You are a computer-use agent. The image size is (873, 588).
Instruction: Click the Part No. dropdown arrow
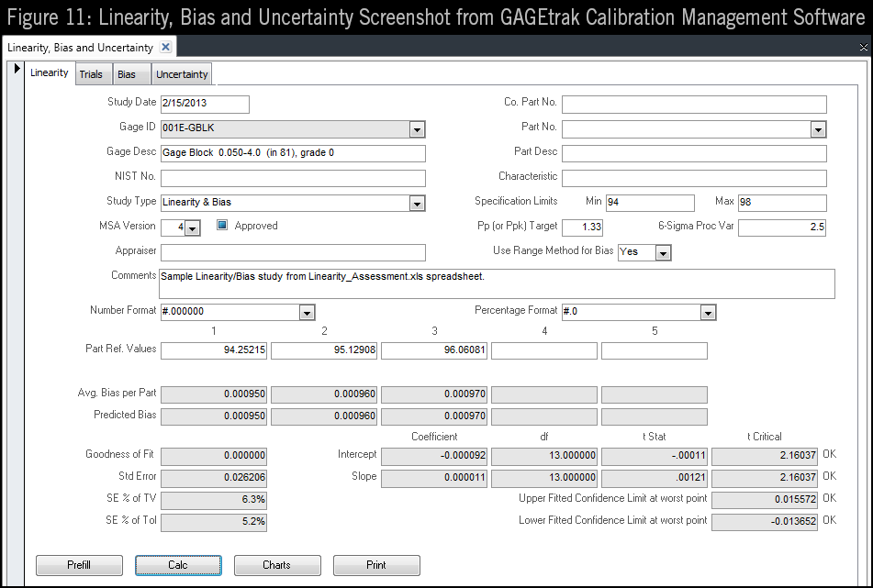click(817, 128)
